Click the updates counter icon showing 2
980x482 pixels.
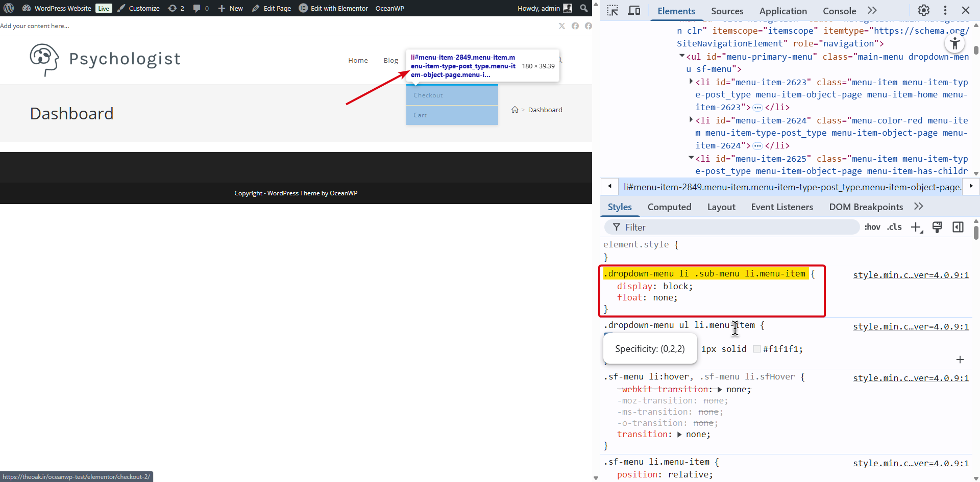176,8
